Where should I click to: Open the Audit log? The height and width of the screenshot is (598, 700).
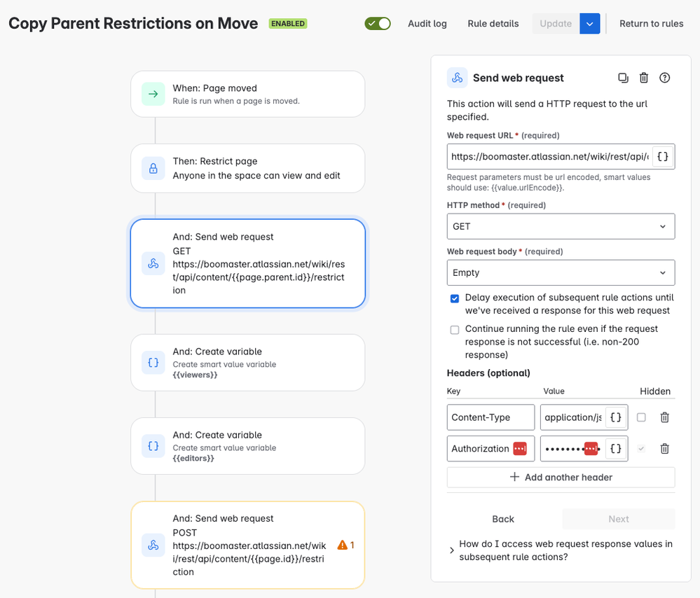427,24
